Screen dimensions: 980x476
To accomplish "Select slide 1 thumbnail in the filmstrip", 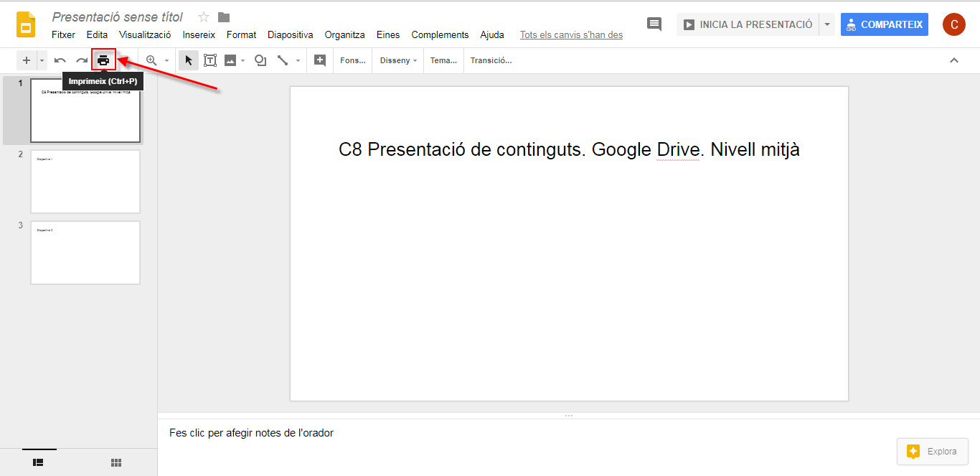I will pyautogui.click(x=85, y=111).
